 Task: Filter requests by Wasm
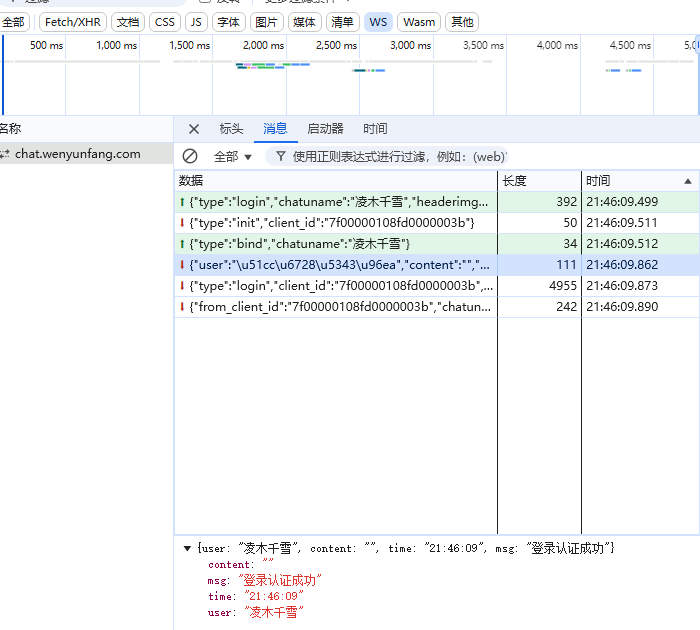click(419, 22)
